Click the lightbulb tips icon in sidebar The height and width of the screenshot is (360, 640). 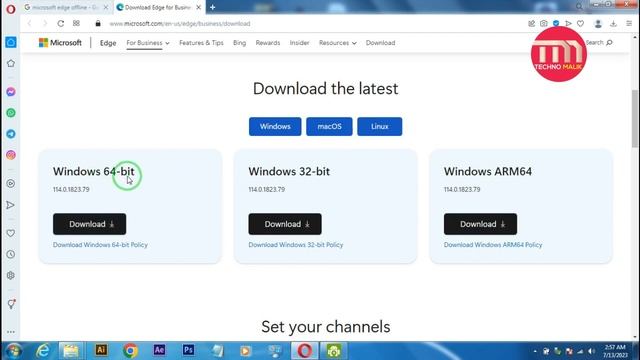pos(11,304)
